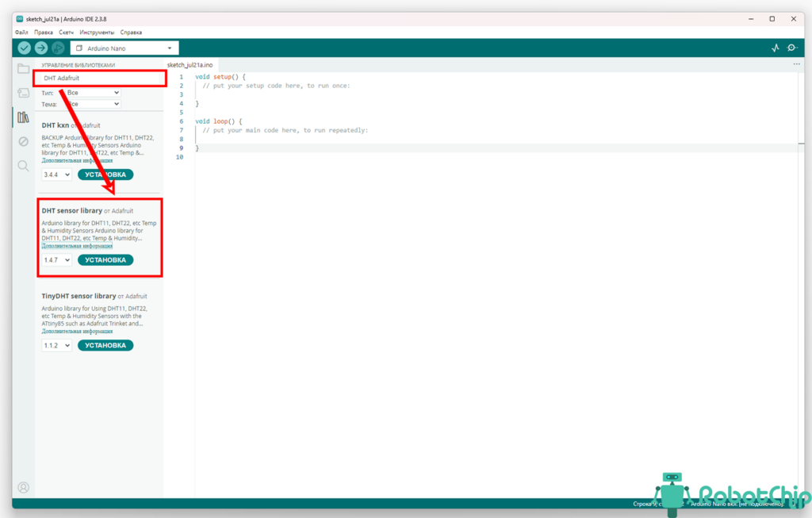Viewport: 812px width, 518px height.
Task: Open the Инструменты menu
Action: tap(97, 32)
